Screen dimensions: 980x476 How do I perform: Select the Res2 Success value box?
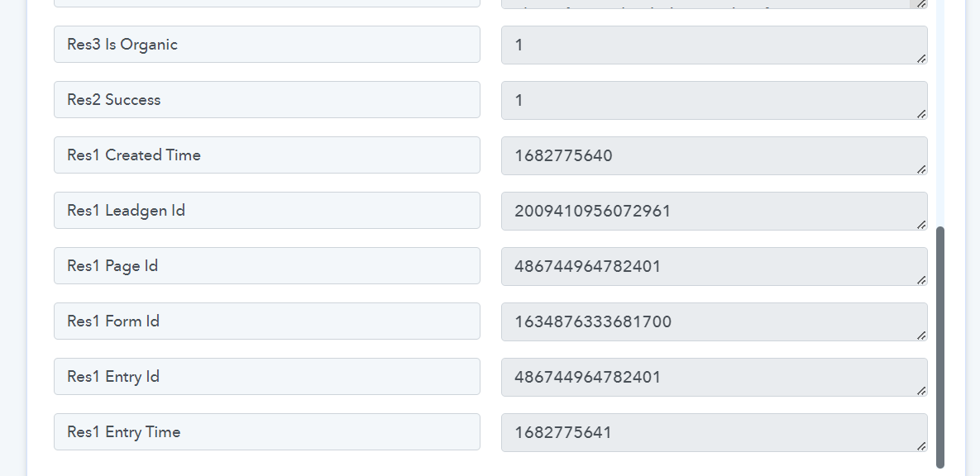(715, 101)
